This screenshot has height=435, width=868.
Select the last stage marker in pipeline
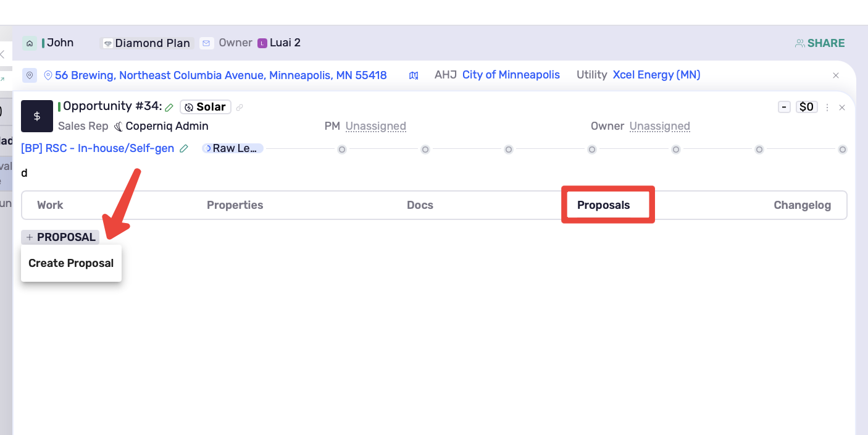[x=843, y=150]
